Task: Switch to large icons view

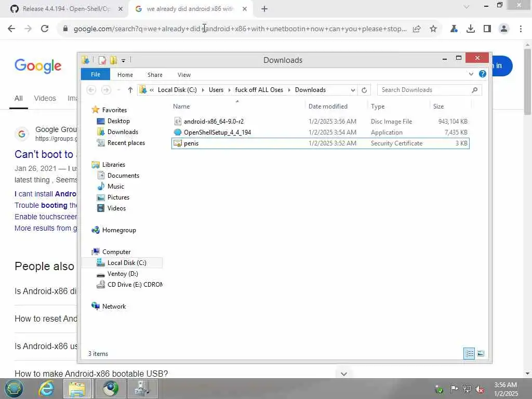Action: point(481,353)
